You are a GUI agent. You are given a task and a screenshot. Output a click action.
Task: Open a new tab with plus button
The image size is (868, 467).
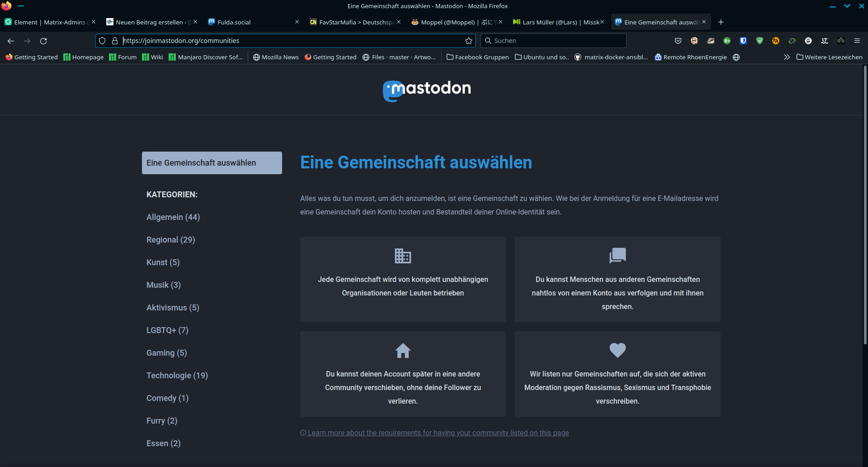(x=721, y=22)
